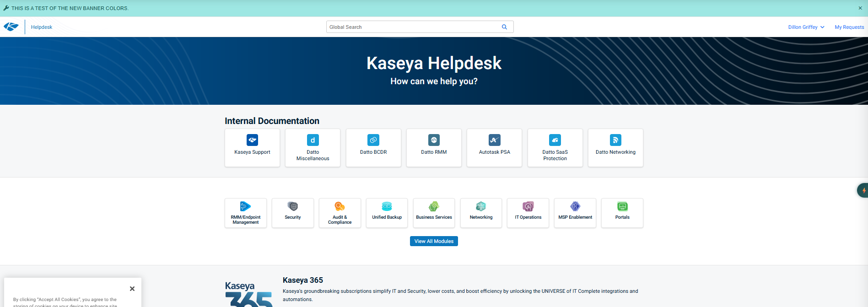Open the lightning bolt side widget

[863, 190]
